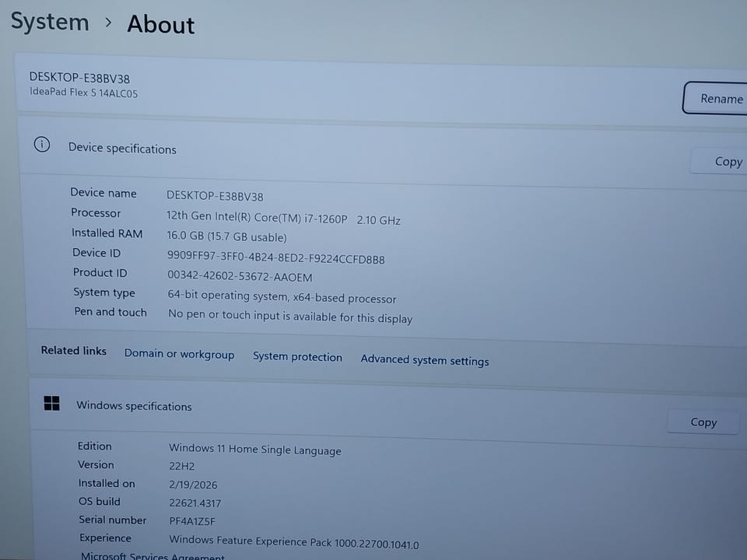Select the No pen or touch input text
747x560 pixels.
[290, 317]
